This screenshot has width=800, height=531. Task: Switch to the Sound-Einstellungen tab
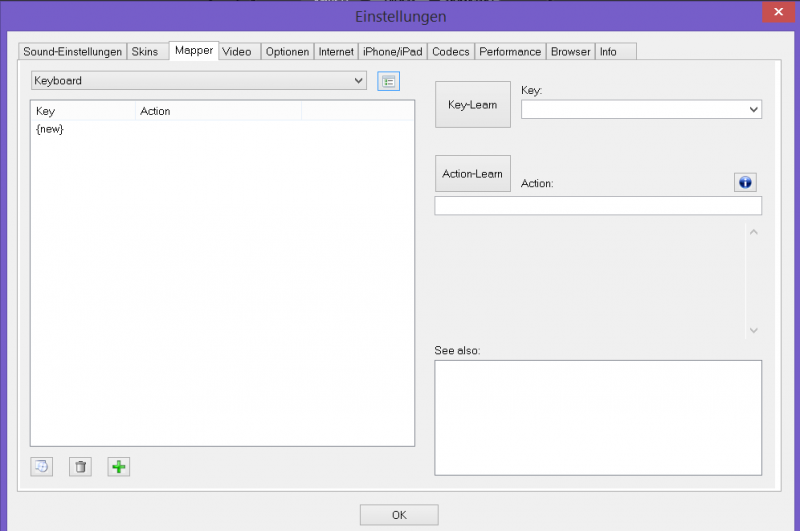[x=73, y=52]
